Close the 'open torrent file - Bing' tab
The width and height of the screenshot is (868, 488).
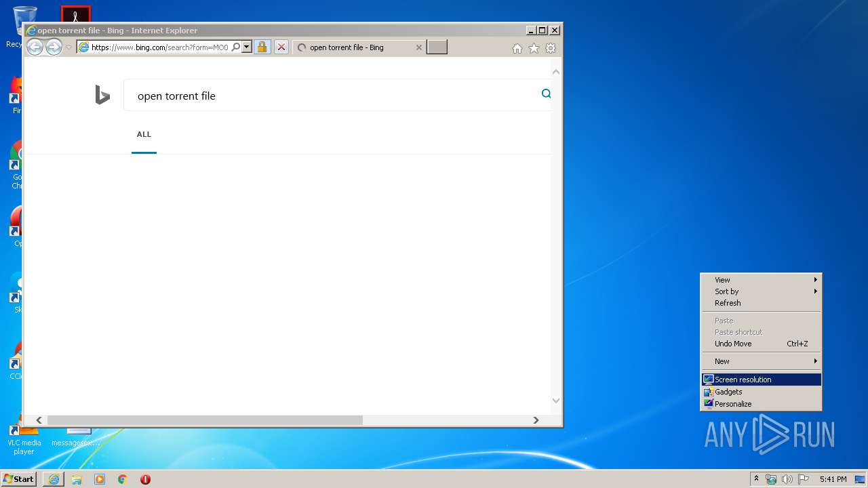point(418,47)
